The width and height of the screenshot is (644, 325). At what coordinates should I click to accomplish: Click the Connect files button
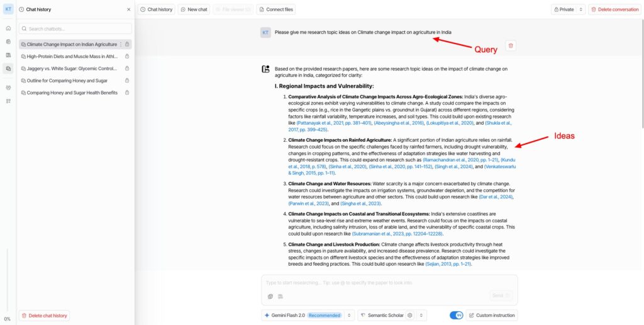pos(276,9)
